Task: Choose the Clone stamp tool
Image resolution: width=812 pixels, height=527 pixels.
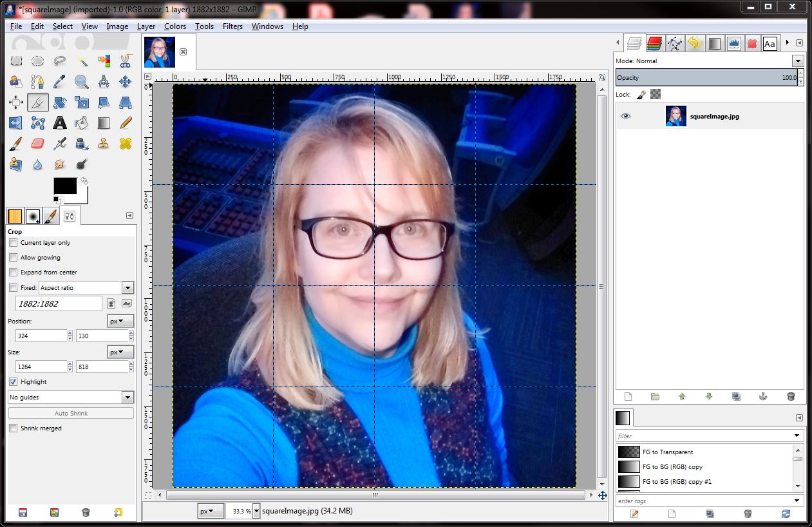Action: (x=103, y=143)
